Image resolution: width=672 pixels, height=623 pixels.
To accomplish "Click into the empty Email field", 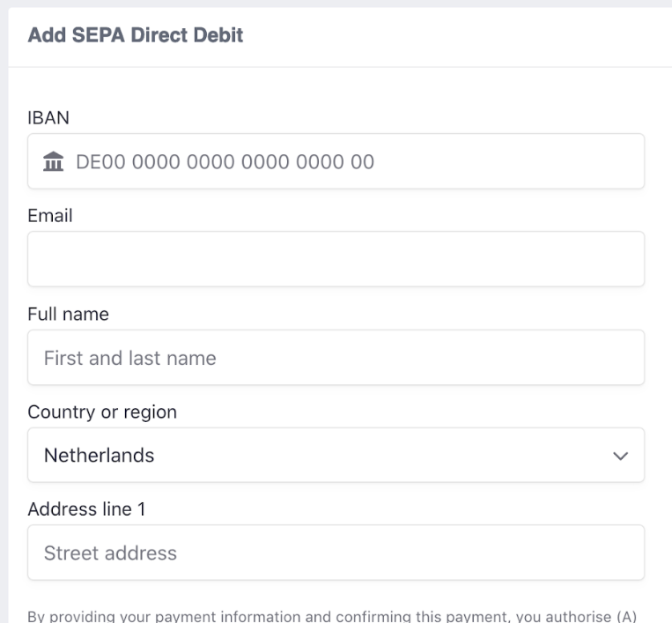I will coord(336,259).
